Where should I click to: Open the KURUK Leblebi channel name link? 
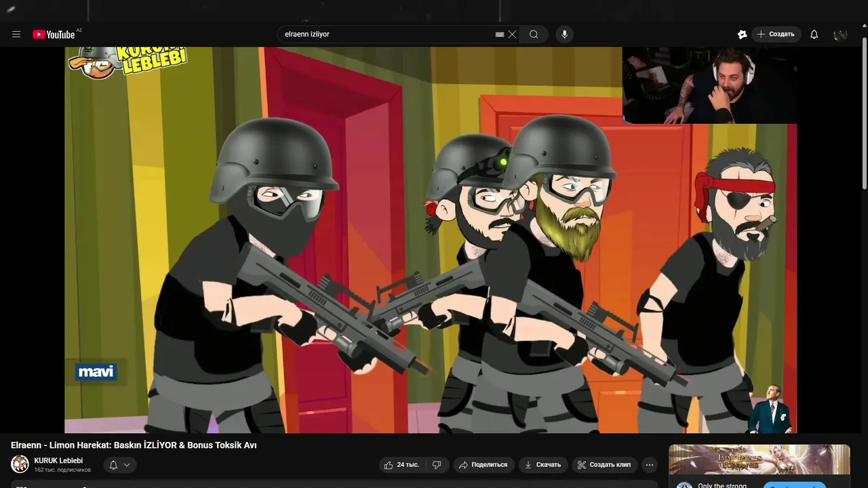pyautogui.click(x=58, y=461)
